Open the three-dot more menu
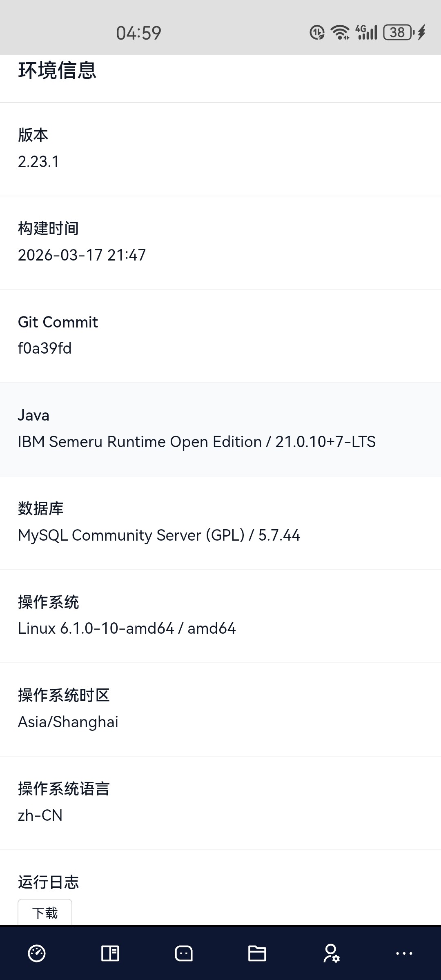441x980 pixels. point(404,953)
